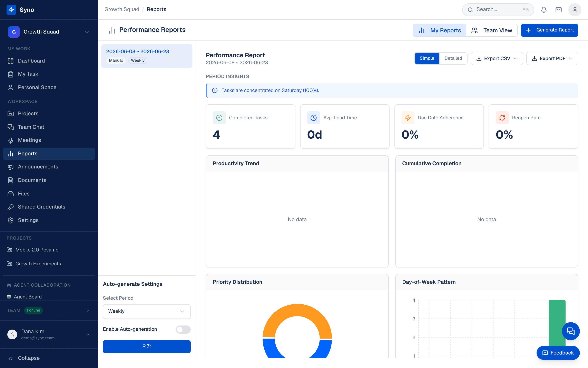588x368 pixels.
Task: Open Documents in the sidebar
Action: [x=49, y=180]
